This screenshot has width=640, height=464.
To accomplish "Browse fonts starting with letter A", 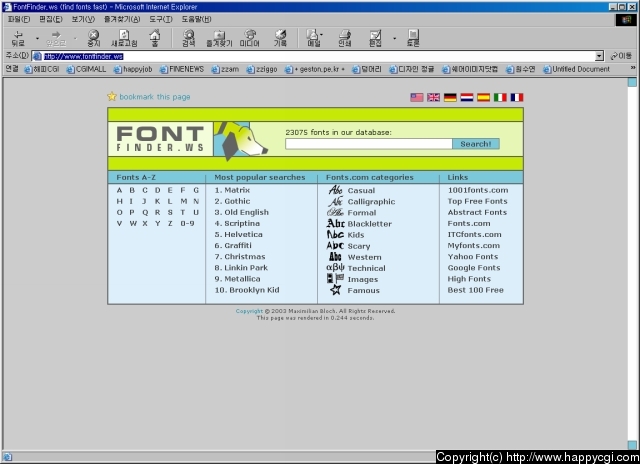I will click(x=119, y=190).
